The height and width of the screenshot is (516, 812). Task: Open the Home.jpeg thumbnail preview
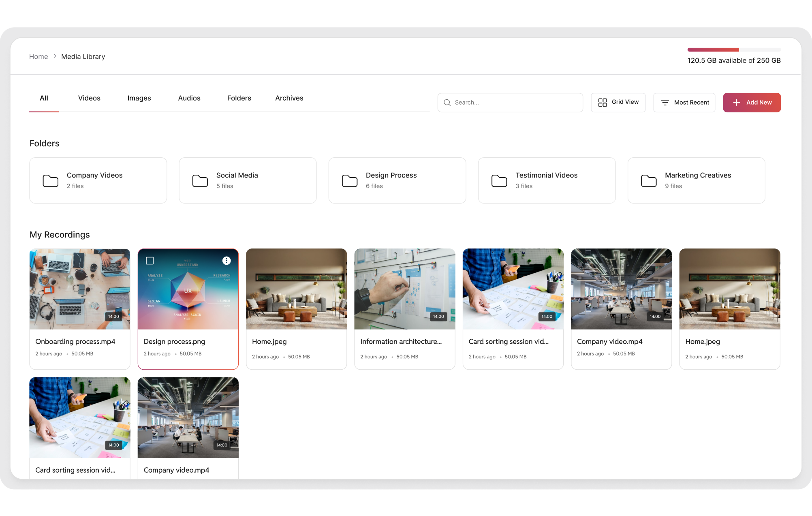pyautogui.click(x=296, y=289)
